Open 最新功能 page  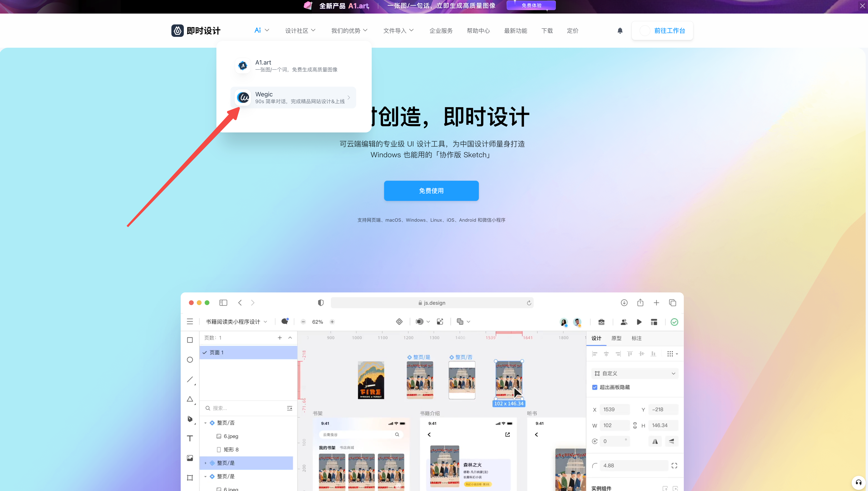515,31
